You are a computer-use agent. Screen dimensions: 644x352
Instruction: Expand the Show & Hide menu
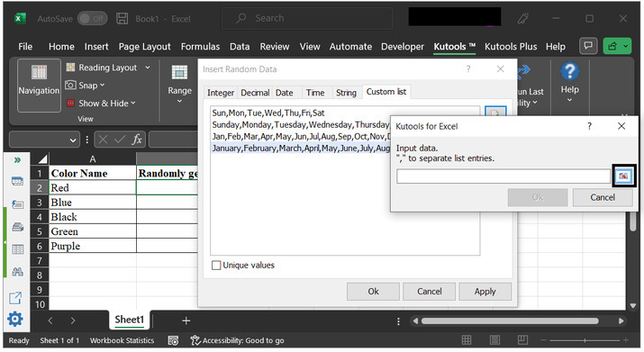(107, 104)
